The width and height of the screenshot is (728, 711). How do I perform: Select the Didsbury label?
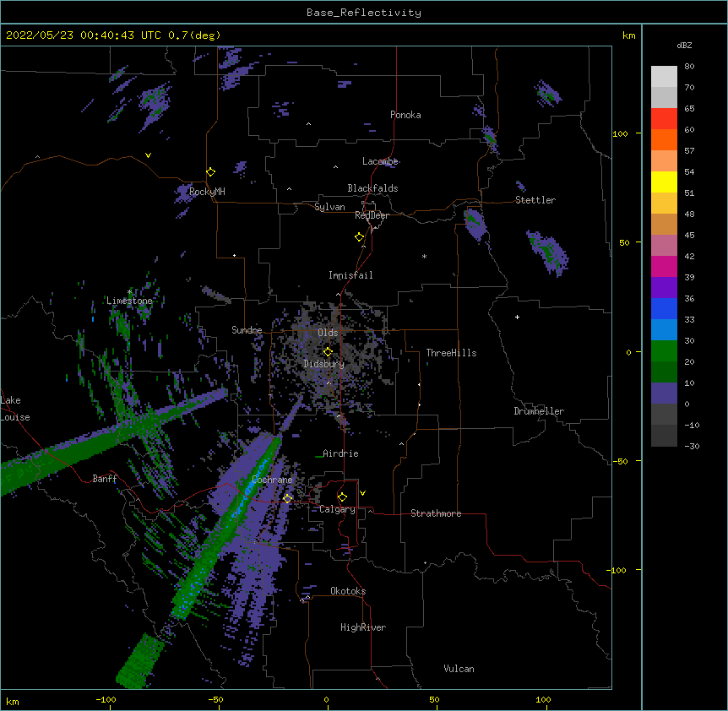click(324, 364)
